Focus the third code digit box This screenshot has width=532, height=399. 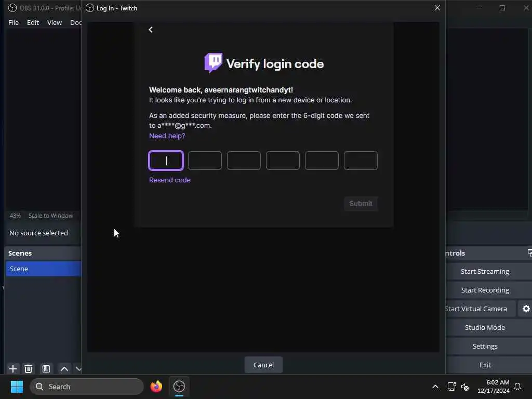[x=244, y=161]
